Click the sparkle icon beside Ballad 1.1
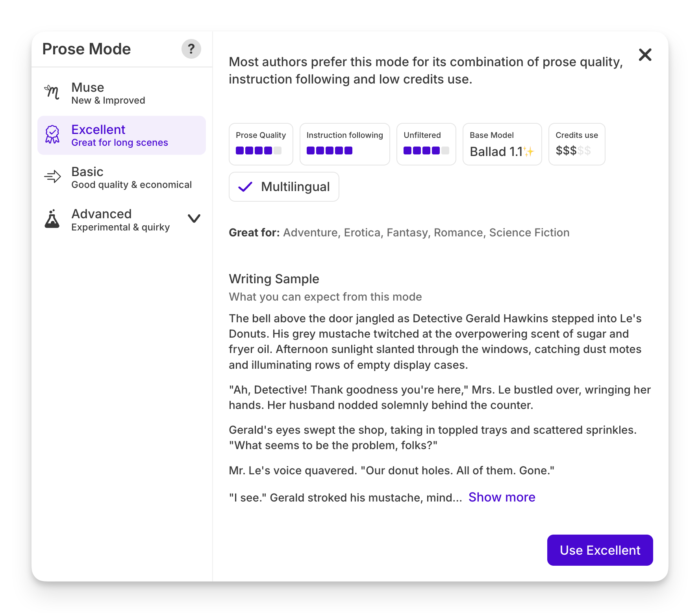This screenshot has width=700, height=613. point(529,151)
